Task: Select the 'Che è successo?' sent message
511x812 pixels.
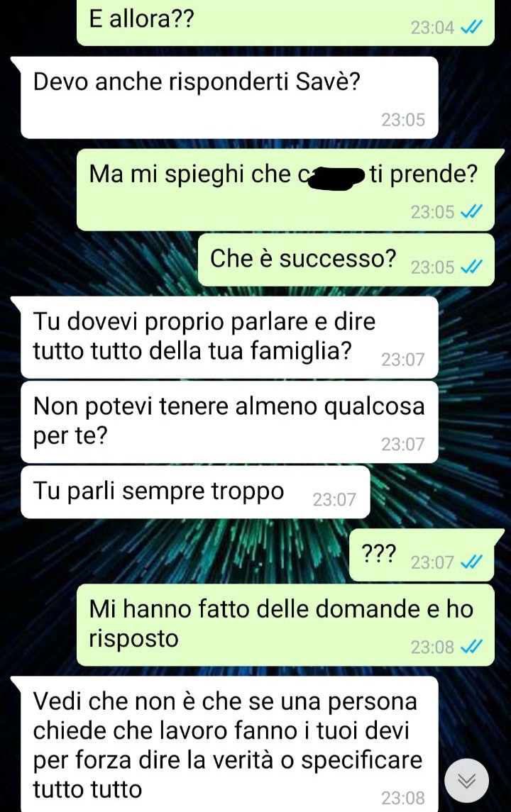Action: (346, 260)
